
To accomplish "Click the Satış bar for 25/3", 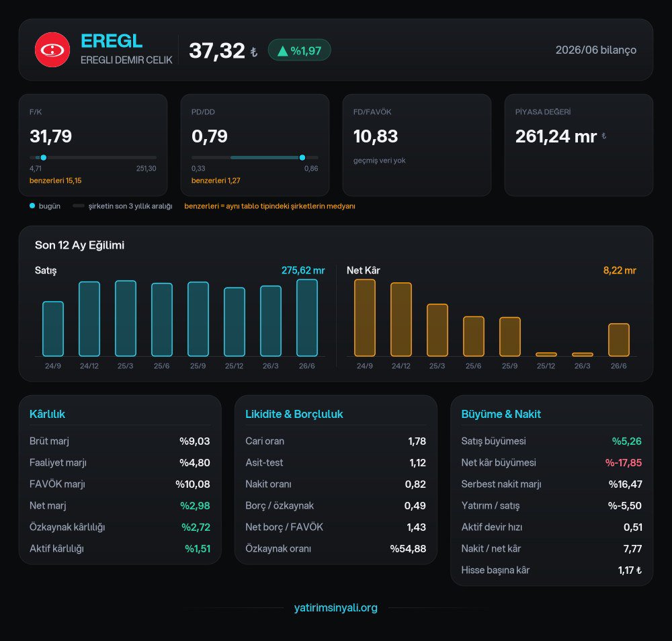I will [126, 318].
